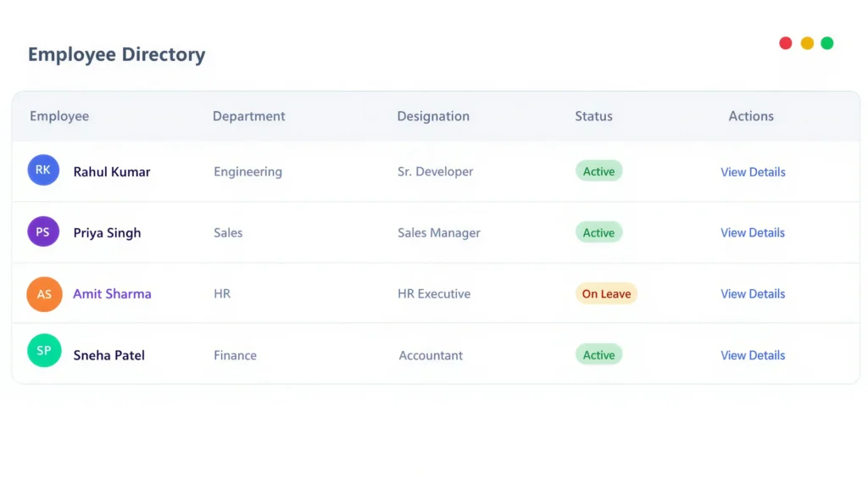
Task: Toggle Rahul Kumar's Active status badge
Action: (x=598, y=170)
